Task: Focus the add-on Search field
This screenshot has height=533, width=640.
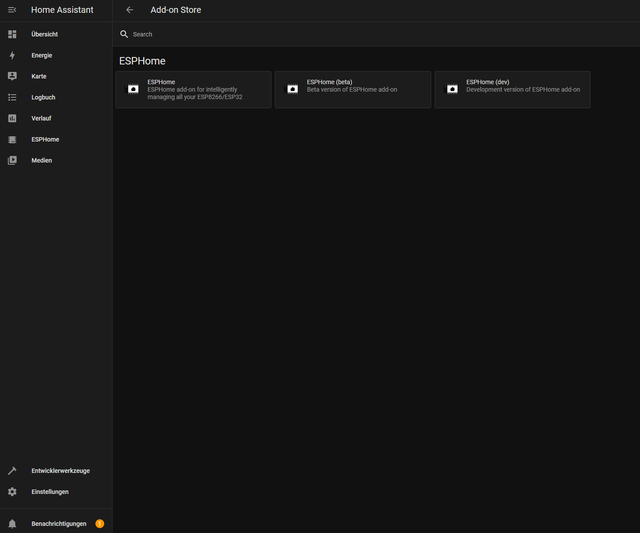Action: point(376,34)
